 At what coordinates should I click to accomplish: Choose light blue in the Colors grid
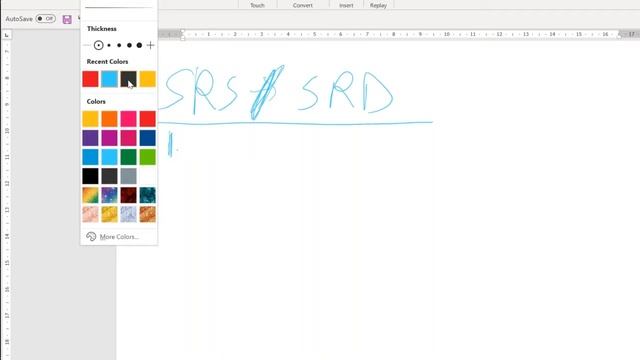pos(109,157)
